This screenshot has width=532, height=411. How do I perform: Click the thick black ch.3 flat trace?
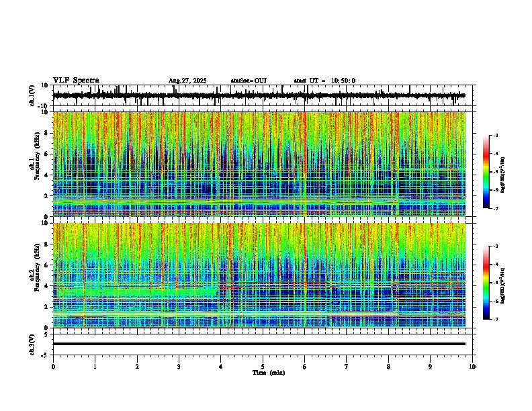259,344
